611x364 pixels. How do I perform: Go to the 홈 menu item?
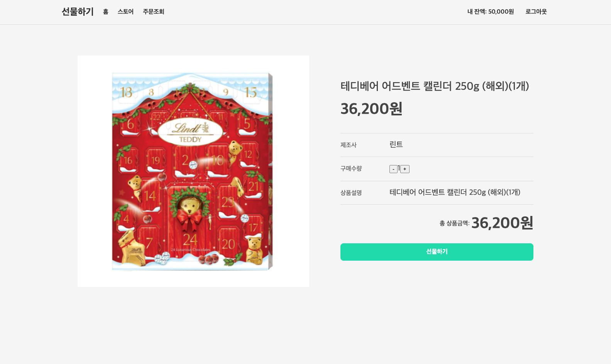[106, 12]
